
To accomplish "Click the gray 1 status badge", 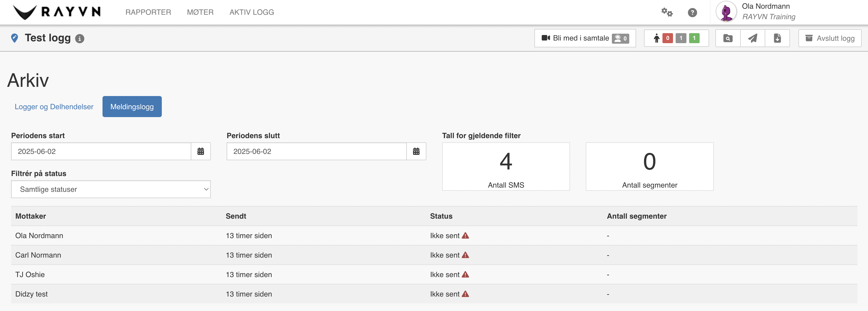I will tap(681, 38).
